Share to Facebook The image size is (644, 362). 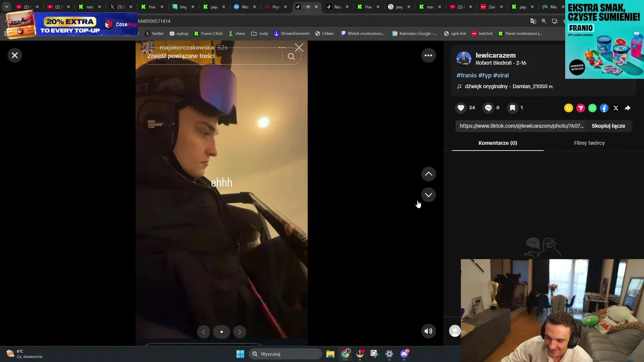[604, 108]
